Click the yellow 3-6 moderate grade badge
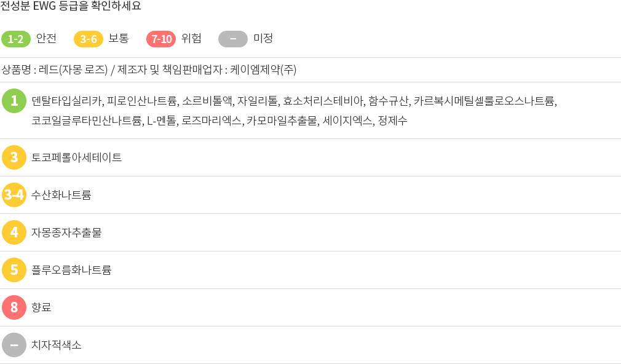 [x=89, y=39]
